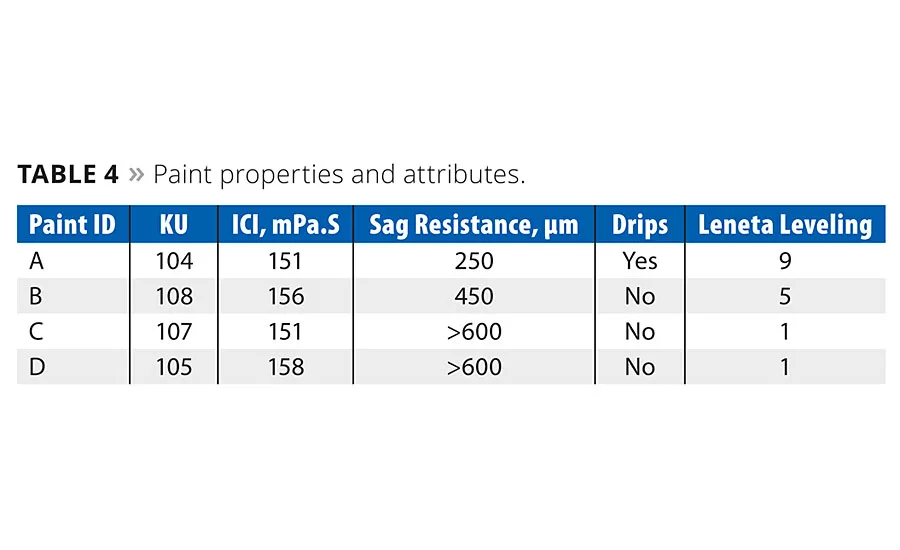Screen dimensions: 900x550
Task: Click the Drips column header
Action: (640, 224)
